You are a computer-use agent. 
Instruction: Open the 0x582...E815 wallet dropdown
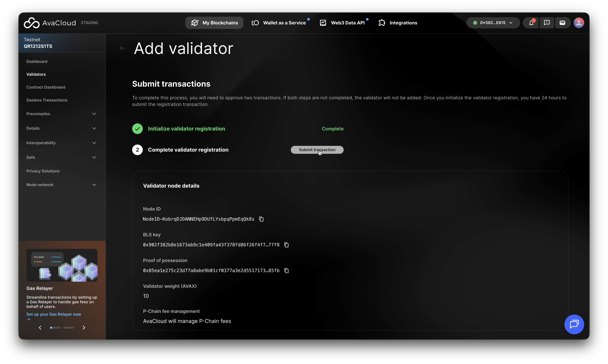(493, 23)
